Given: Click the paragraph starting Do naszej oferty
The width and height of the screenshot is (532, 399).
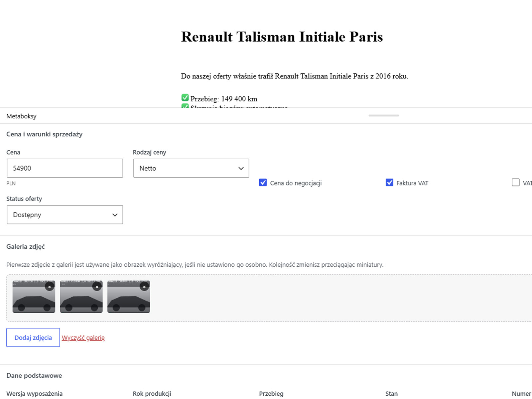Looking at the screenshot, I should [295, 76].
